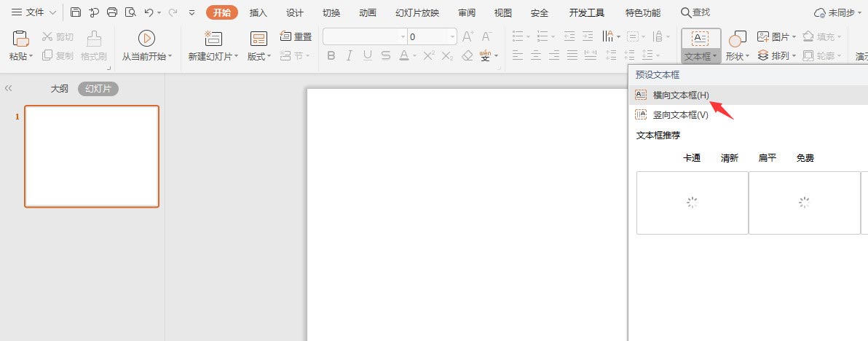Image resolution: width=868 pixels, height=341 pixels.
Task: Click the subscript X₂ icon
Action: (x=447, y=55)
